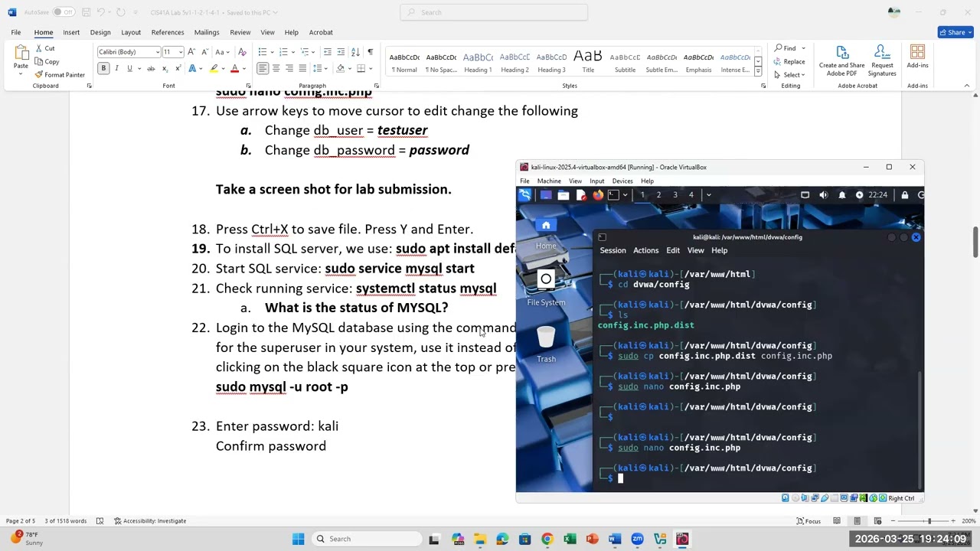980x551 pixels.
Task: Click Clear All Formatting icon
Action: (x=243, y=52)
